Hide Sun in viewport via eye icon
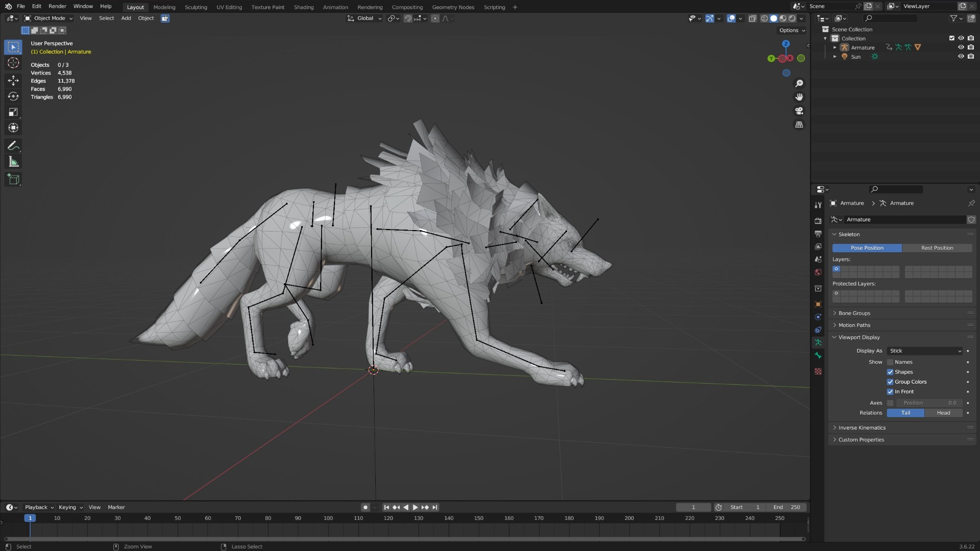The width and height of the screenshot is (980, 551). tap(961, 57)
